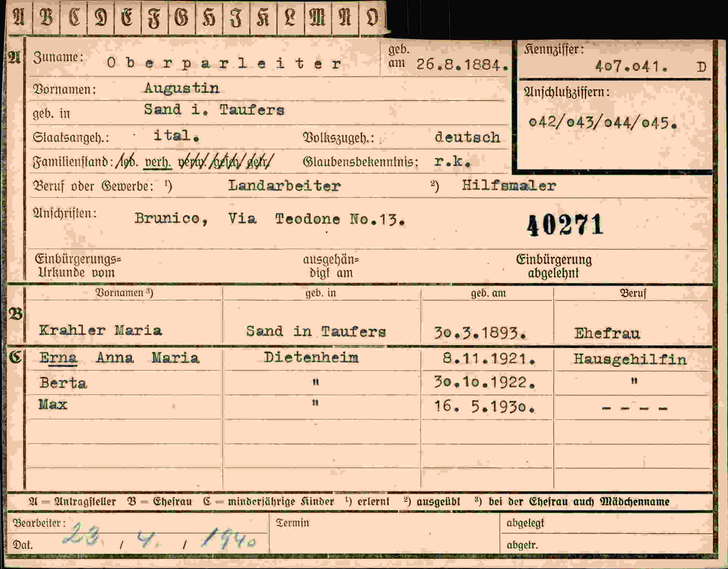Click the underlined 'verh.' marital status
Viewport: 728px width, 569px height.
tap(157, 163)
